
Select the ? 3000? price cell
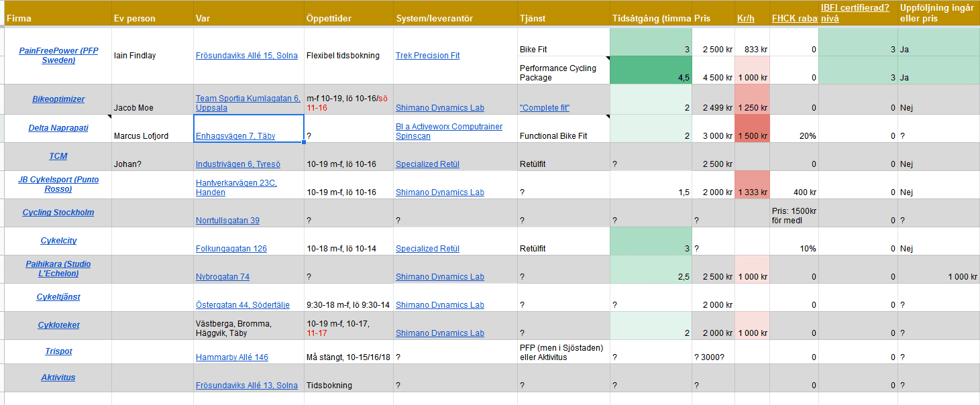pos(713,351)
